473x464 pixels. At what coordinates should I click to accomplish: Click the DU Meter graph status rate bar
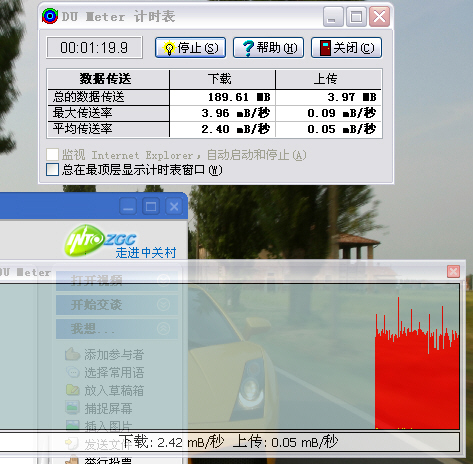230,442
